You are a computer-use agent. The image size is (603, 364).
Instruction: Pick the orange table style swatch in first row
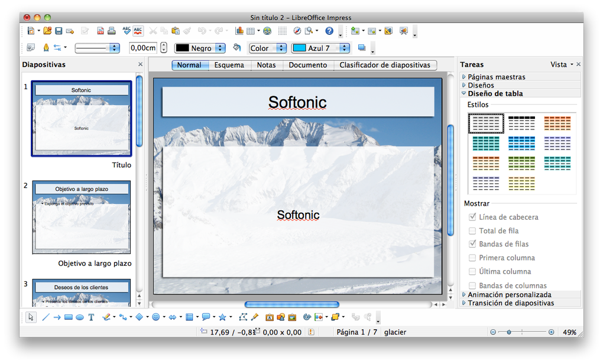point(557,123)
